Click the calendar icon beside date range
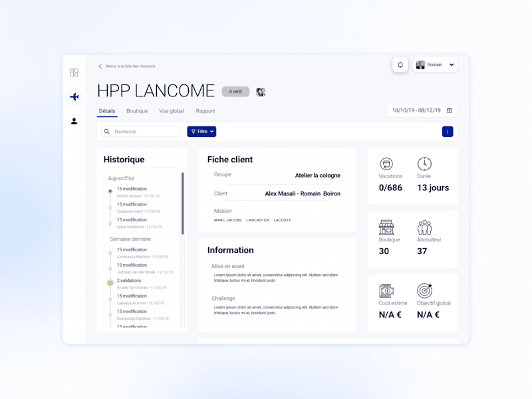Screen dimensions: 532x399 [450, 110]
